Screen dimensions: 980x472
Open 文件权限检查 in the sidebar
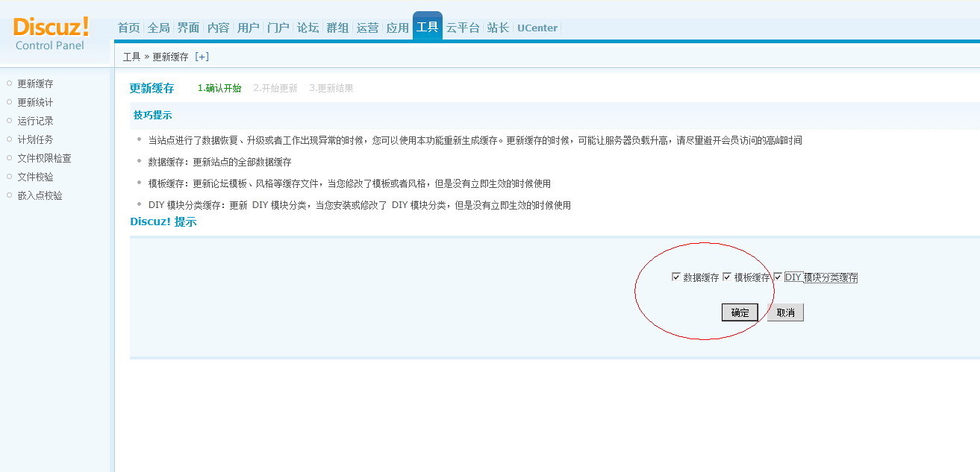(x=44, y=158)
